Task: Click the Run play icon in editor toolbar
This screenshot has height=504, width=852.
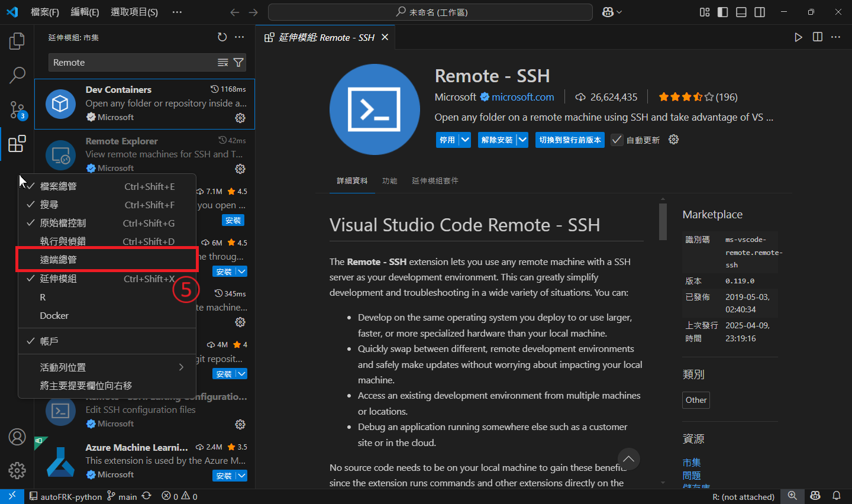Action: [798, 37]
